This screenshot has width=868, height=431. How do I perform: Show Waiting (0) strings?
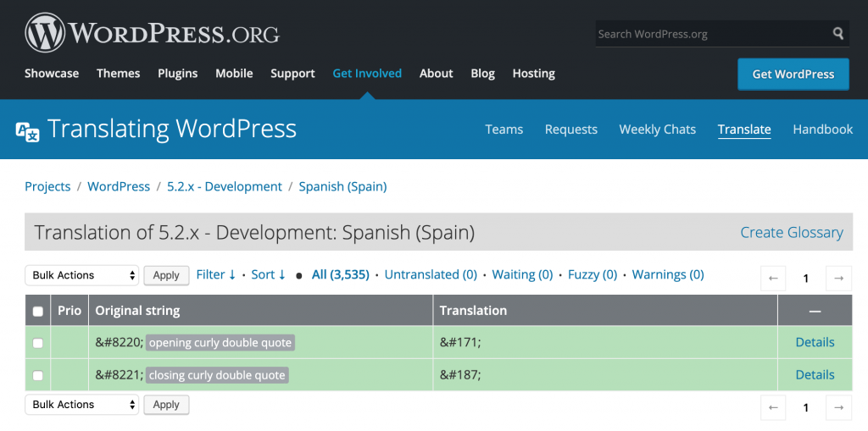pyautogui.click(x=522, y=274)
